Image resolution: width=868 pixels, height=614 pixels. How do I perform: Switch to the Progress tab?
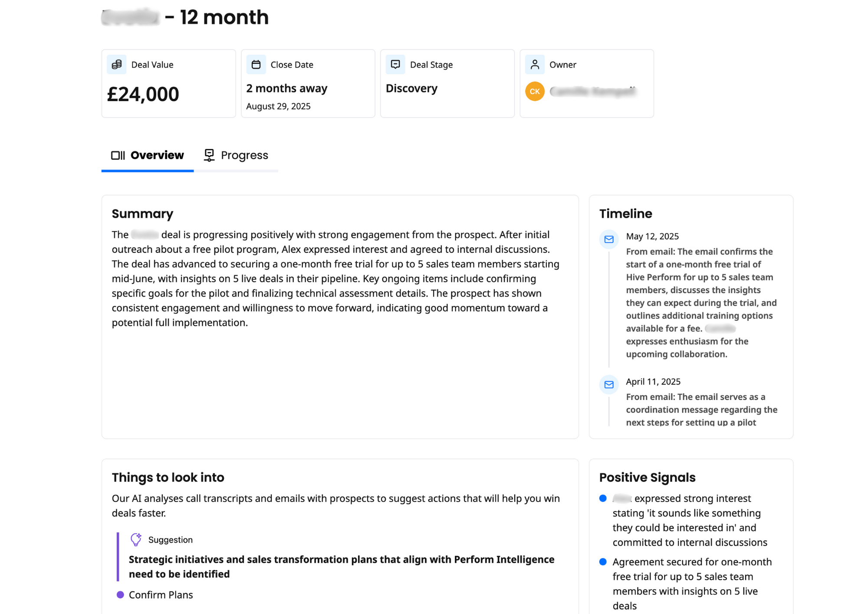236,155
